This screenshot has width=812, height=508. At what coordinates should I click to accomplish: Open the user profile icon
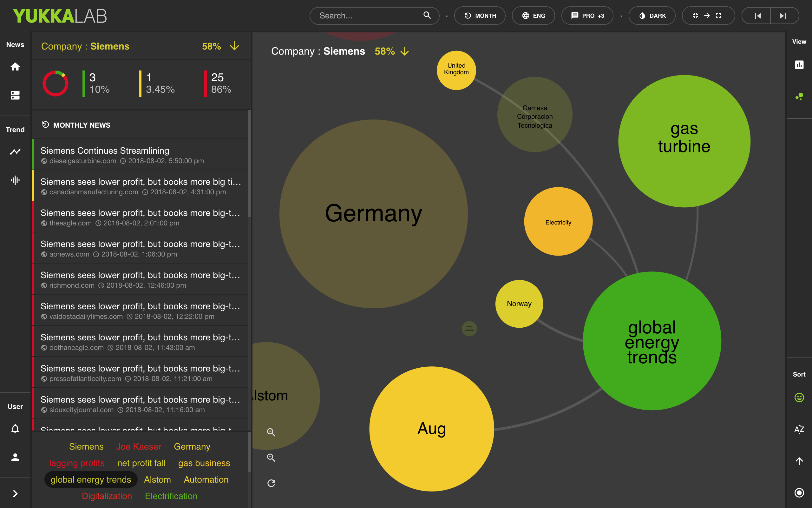[x=15, y=457]
